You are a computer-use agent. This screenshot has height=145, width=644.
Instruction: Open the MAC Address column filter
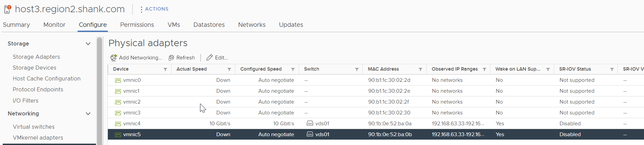420,69
